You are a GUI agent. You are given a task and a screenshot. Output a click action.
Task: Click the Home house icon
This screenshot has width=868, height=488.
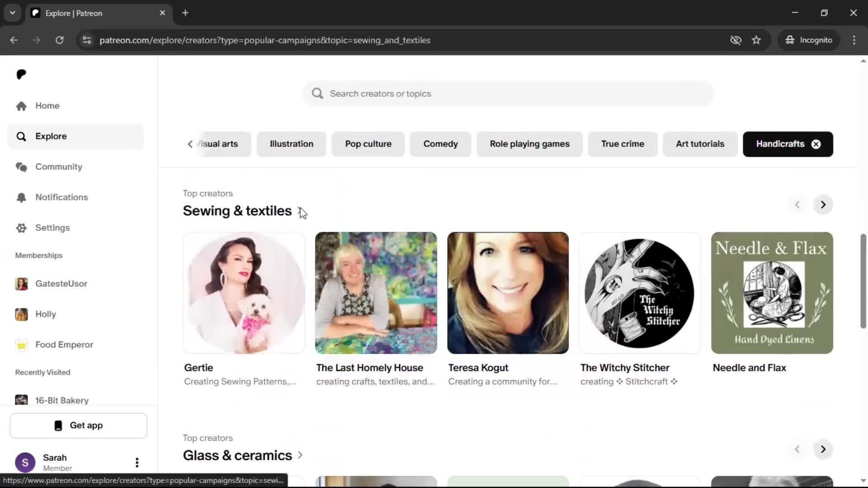tap(21, 106)
